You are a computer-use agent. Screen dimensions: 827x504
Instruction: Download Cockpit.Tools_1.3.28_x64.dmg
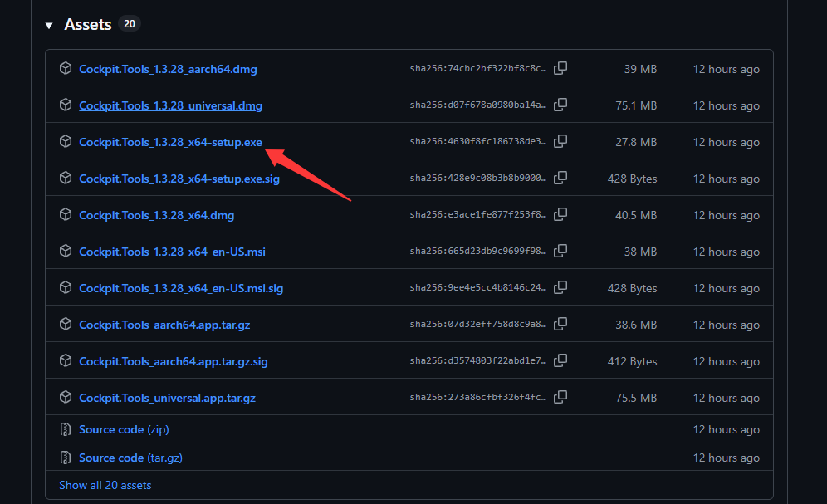click(x=157, y=215)
